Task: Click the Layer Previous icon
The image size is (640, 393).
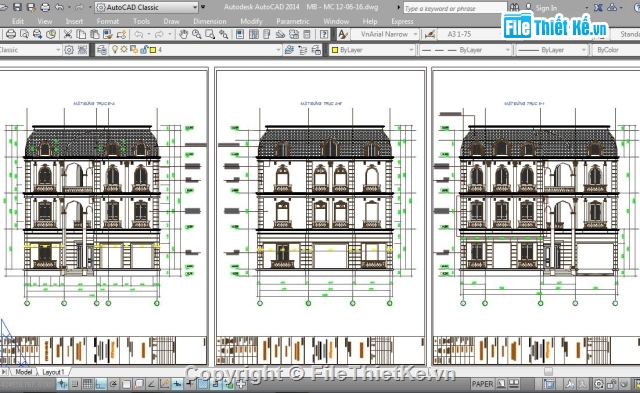Action: [302, 50]
